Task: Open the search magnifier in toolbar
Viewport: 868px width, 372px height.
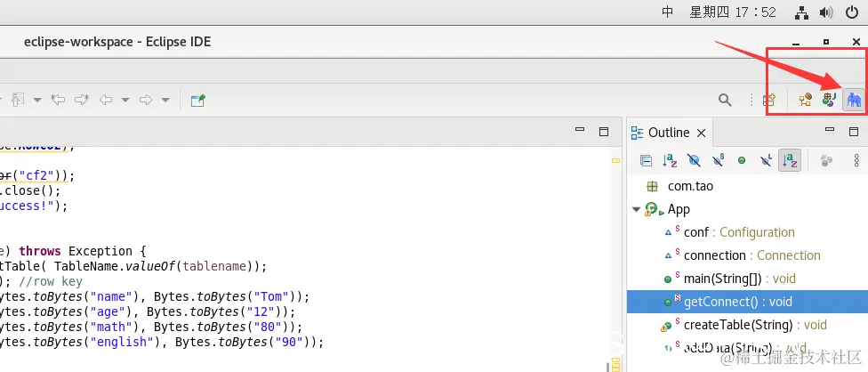Action: click(x=725, y=101)
